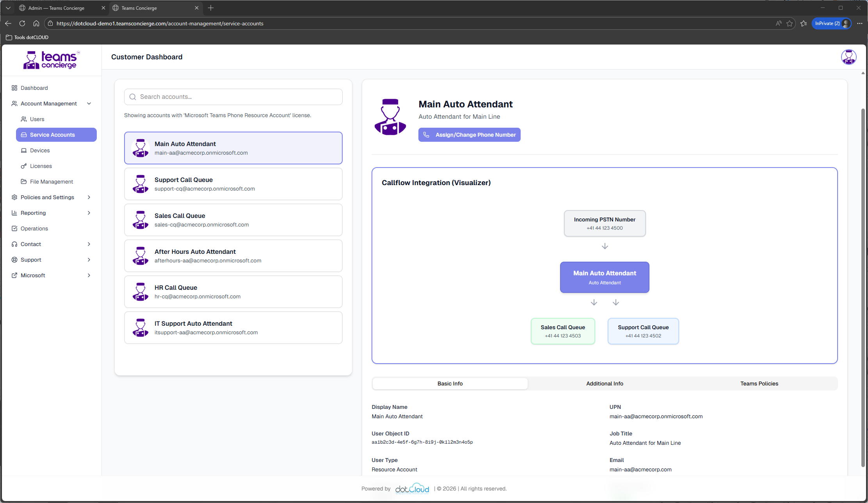The image size is (868, 503).
Task: Open File Management folder icon
Action: point(24,182)
